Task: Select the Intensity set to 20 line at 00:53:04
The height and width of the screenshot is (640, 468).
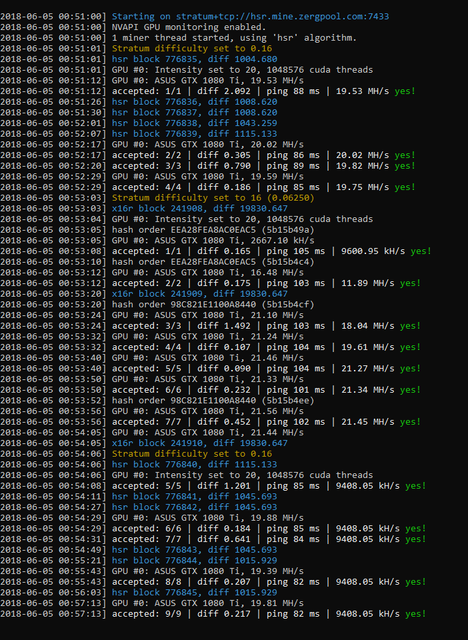Action: click(x=186, y=219)
